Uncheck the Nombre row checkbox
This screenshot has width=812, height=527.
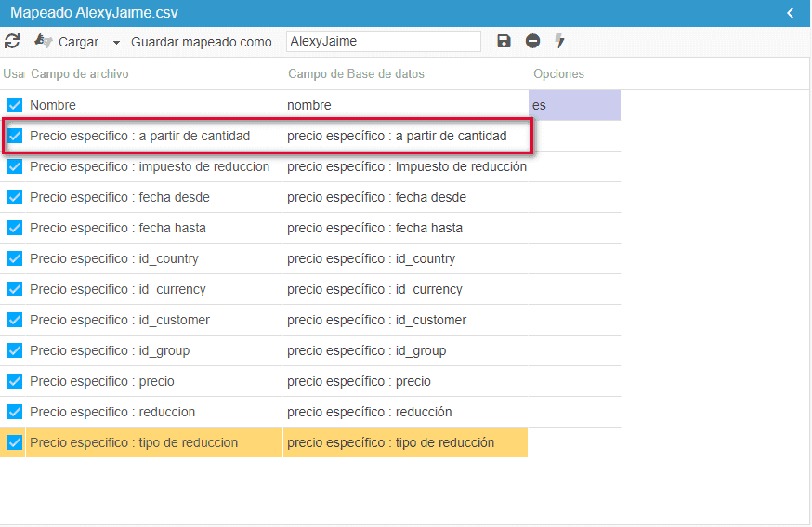coord(15,105)
